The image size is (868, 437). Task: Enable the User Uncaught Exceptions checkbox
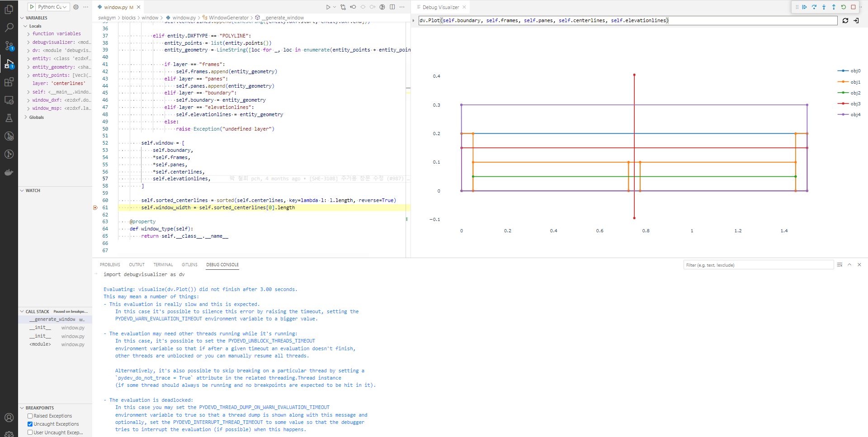tap(30, 432)
